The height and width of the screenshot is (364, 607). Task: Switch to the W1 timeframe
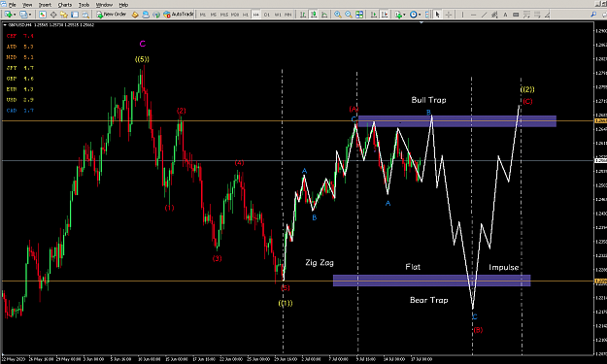click(278, 15)
